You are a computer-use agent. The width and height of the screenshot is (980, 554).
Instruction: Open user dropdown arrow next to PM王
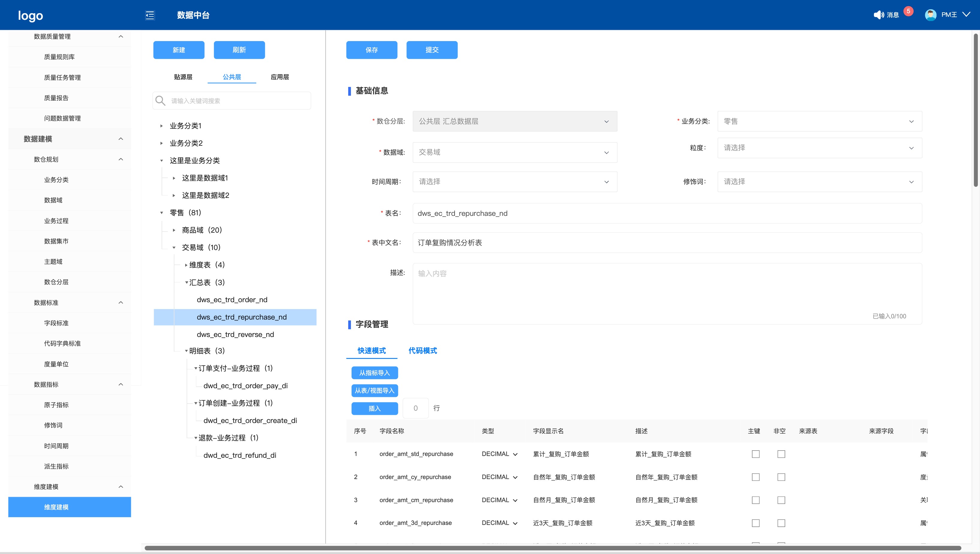[x=966, y=14]
